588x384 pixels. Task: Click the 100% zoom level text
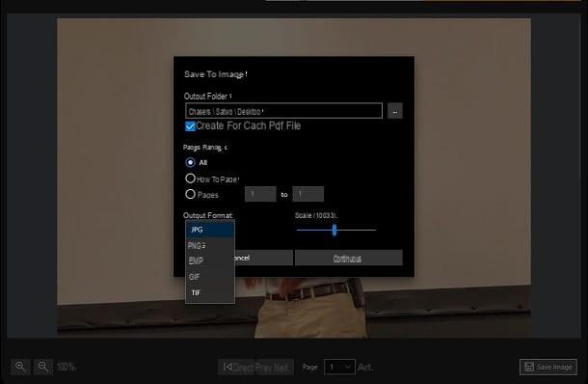click(x=66, y=367)
